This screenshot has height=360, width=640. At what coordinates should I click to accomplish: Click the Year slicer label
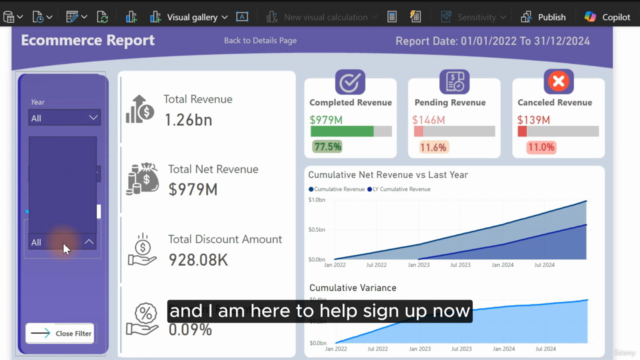pos(38,102)
